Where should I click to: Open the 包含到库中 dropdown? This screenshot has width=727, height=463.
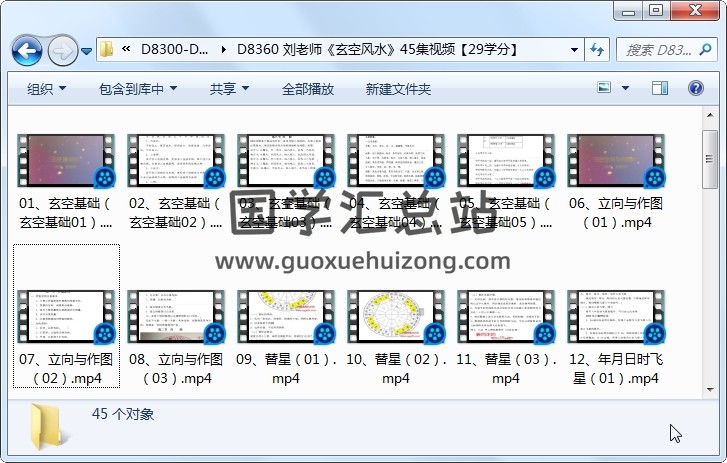pos(138,89)
